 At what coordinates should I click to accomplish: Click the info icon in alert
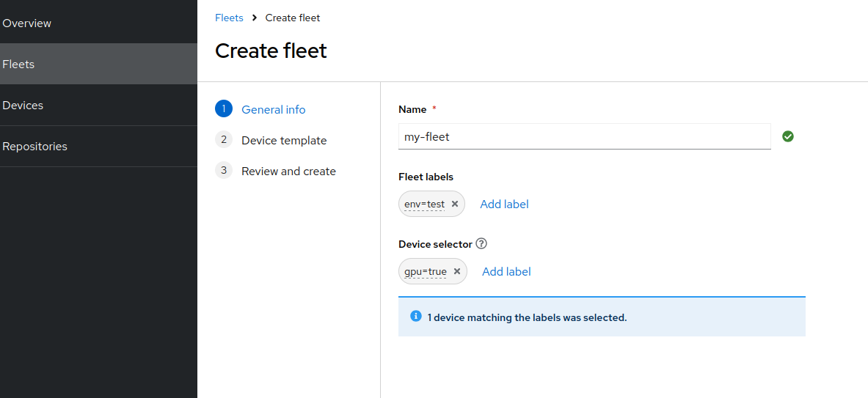[416, 316]
